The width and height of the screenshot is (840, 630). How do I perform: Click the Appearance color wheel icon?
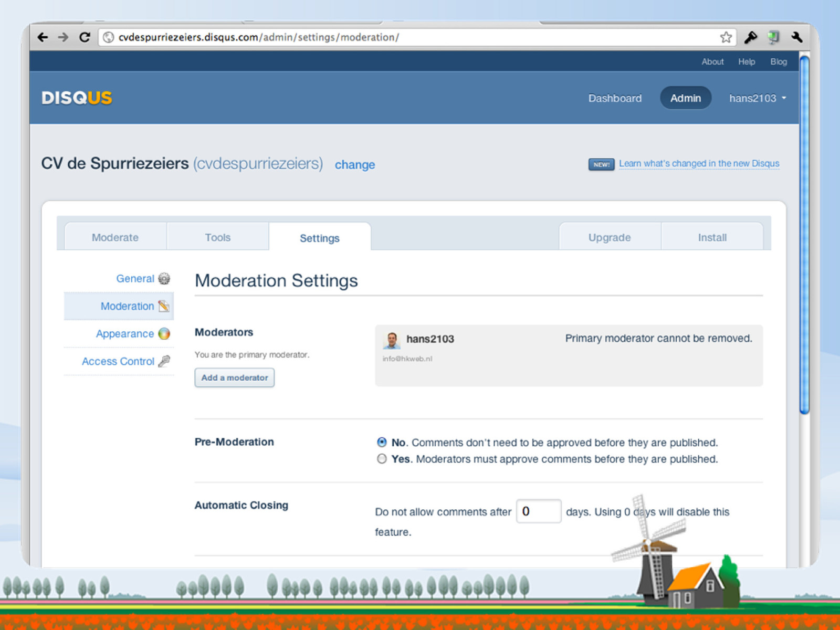164,333
